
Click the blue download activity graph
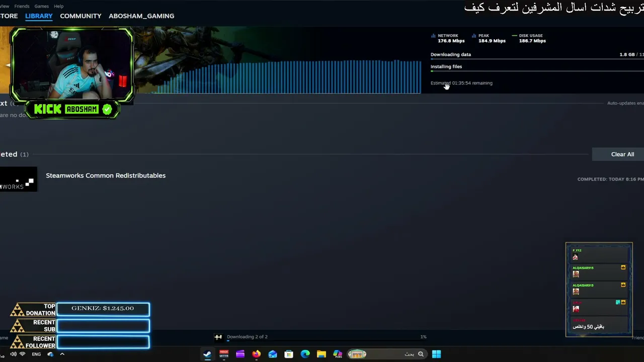point(287,76)
